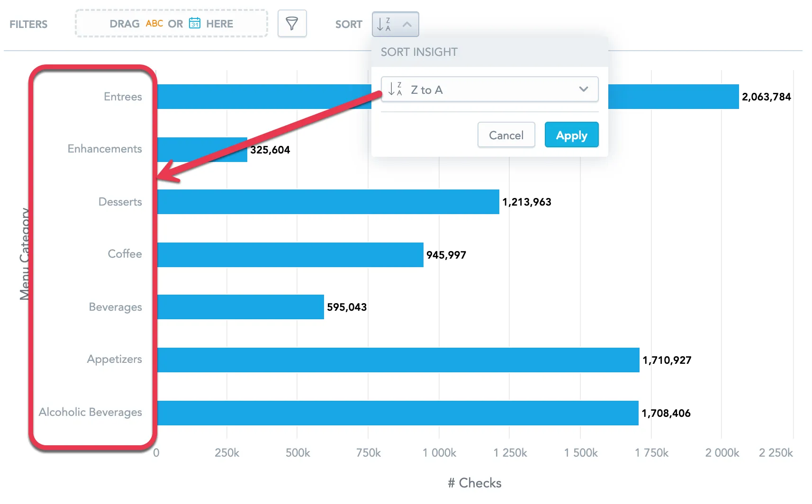Viewport: 812px width, 504px height.
Task: Click the Alcoholic Beverages category label
Action: pos(90,412)
